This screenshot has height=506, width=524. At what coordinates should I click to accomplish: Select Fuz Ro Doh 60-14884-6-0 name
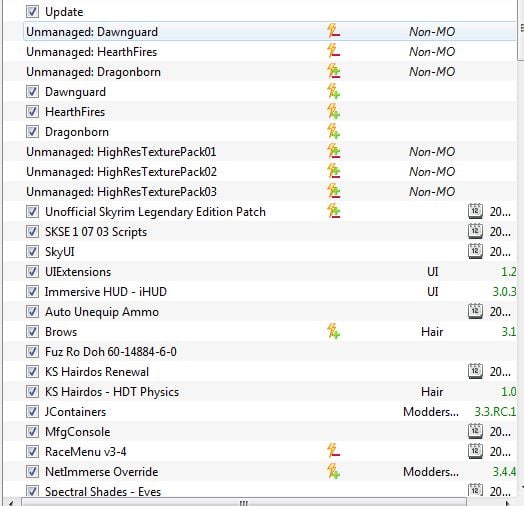[111, 352]
